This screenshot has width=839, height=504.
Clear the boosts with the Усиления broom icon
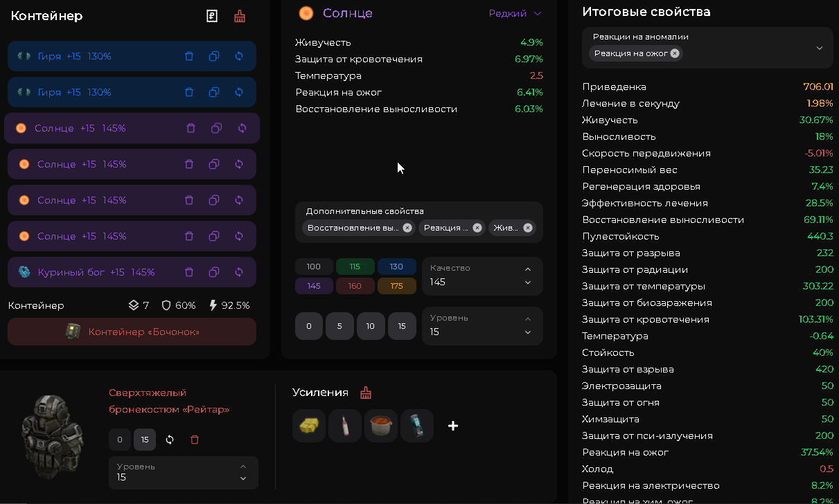click(x=366, y=393)
